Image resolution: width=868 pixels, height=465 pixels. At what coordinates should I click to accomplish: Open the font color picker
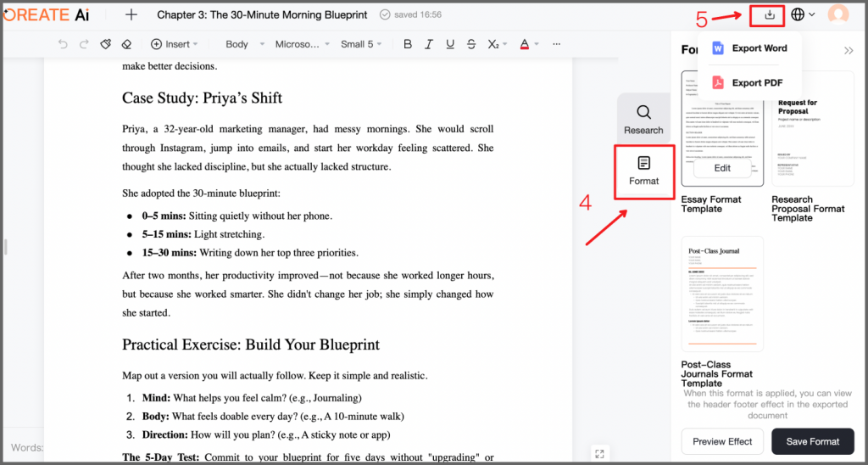(529, 44)
